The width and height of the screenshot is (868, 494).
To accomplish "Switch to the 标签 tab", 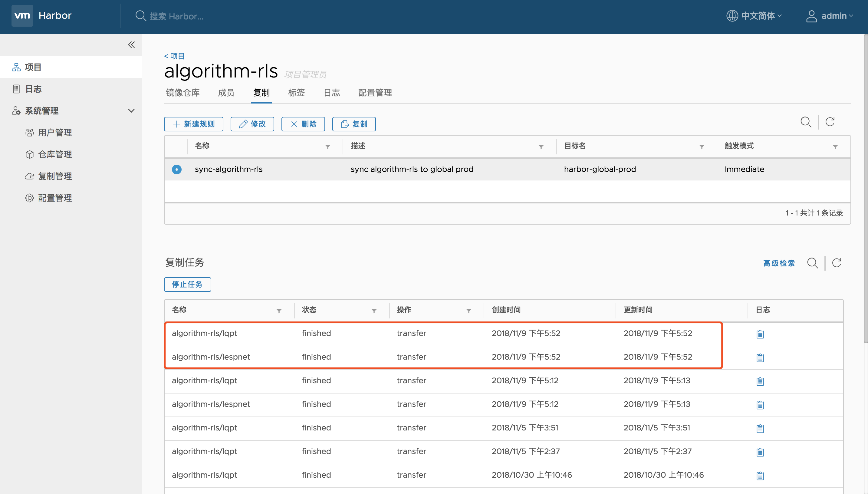I will tap(297, 93).
